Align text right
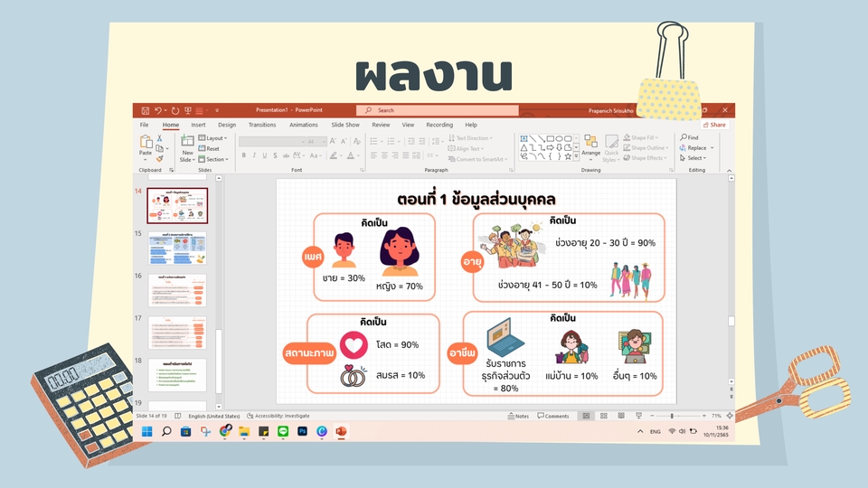Screen dimensions: 868x488 pyautogui.click(x=395, y=155)
